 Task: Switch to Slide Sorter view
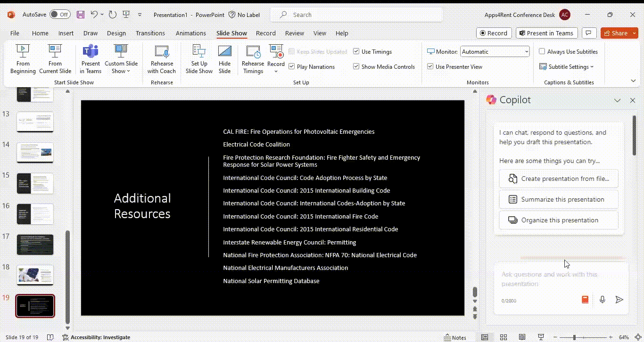click(x=504, y=337)
